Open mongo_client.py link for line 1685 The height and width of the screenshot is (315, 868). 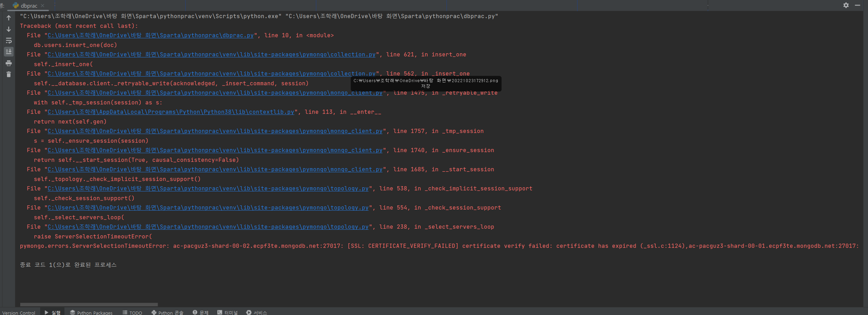coord(215,170)
